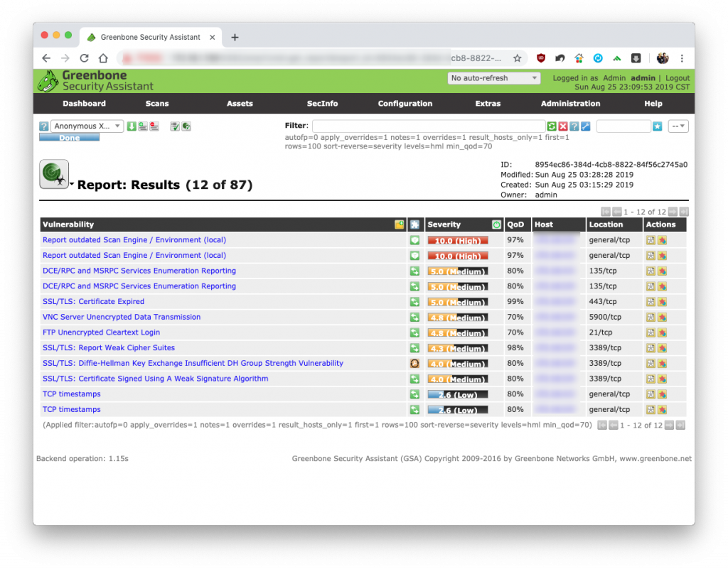Open the Chrome three-dot menu

[682, 58]
